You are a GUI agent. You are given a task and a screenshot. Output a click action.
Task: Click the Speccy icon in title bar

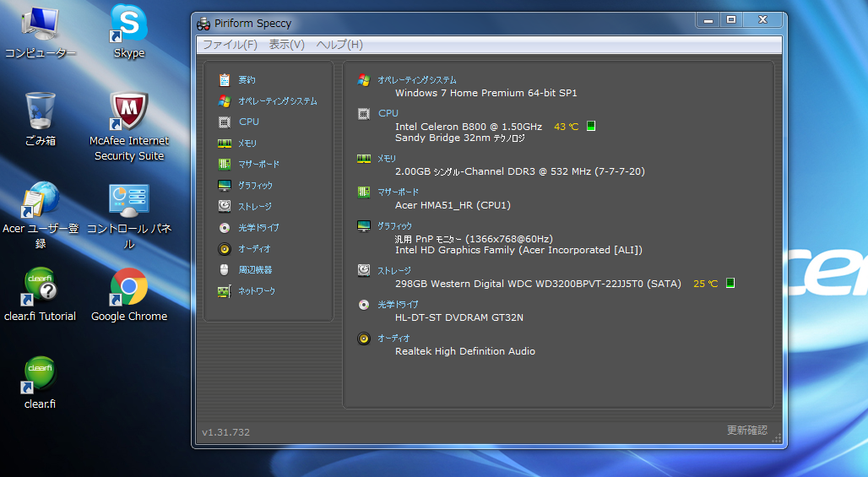203,24
